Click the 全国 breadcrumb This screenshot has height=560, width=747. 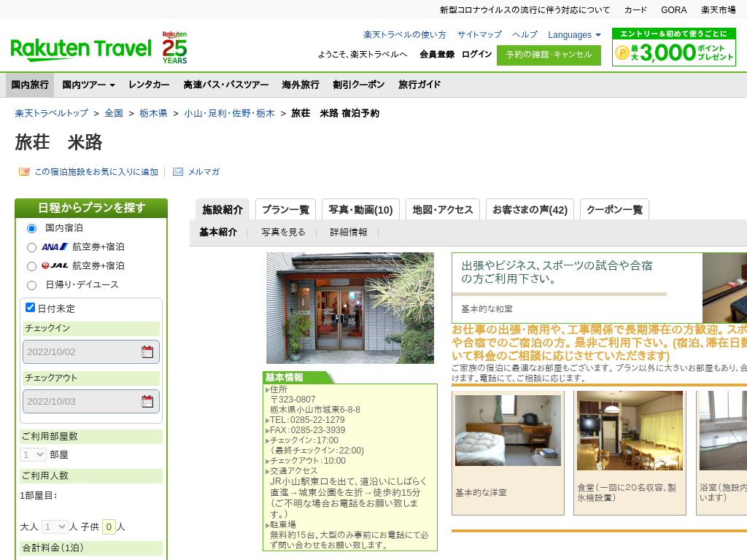[x=114, y=113]
